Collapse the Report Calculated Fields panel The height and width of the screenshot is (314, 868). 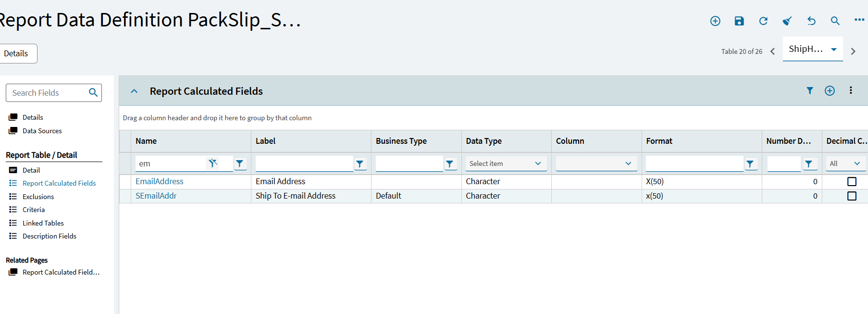pyautogui.click(x=134, y=91)
